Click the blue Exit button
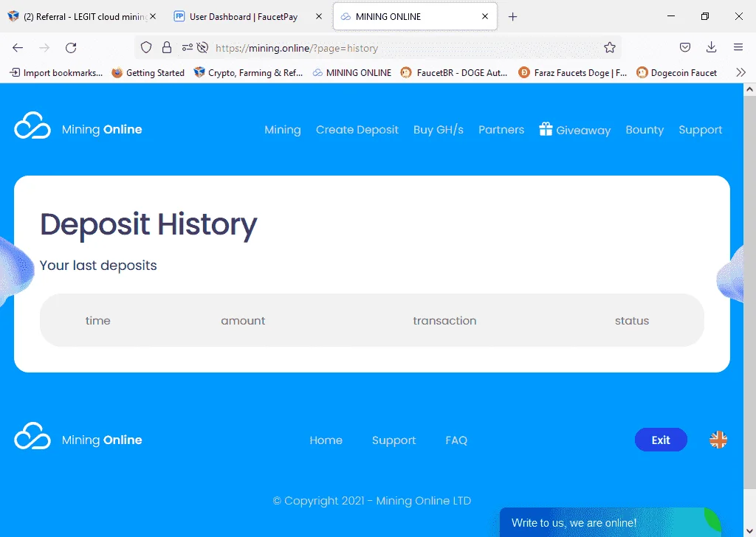Screen dimensions: 756x537 [661, 440]
